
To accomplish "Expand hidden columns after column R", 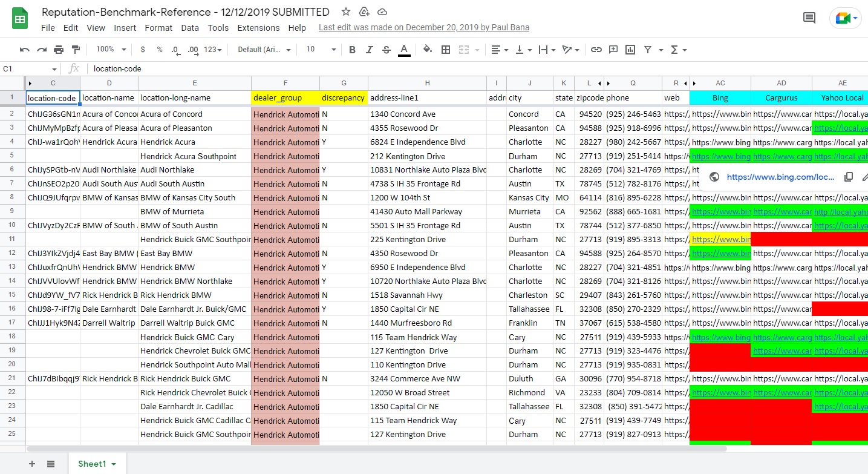I will [x=685, y=83].
